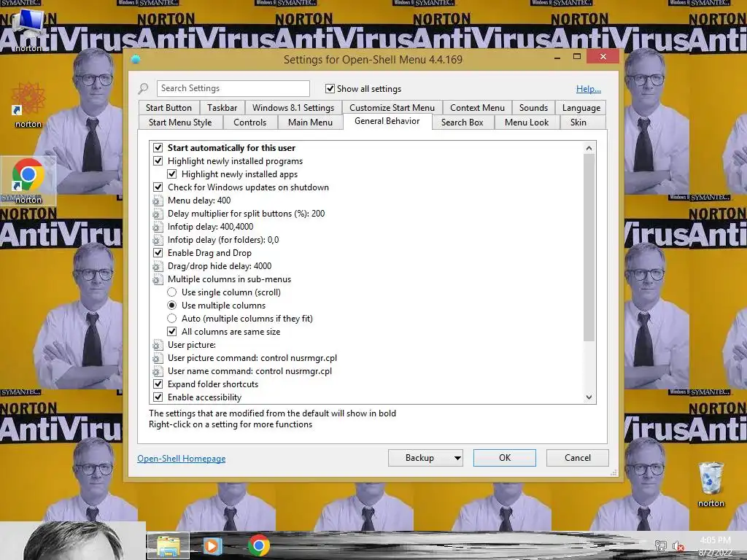Image resolution: width=747 pixels, height=560 pixels.
Task: Select the User name command: control nusrmgr.cpl row
Action: tap(249, 371)
